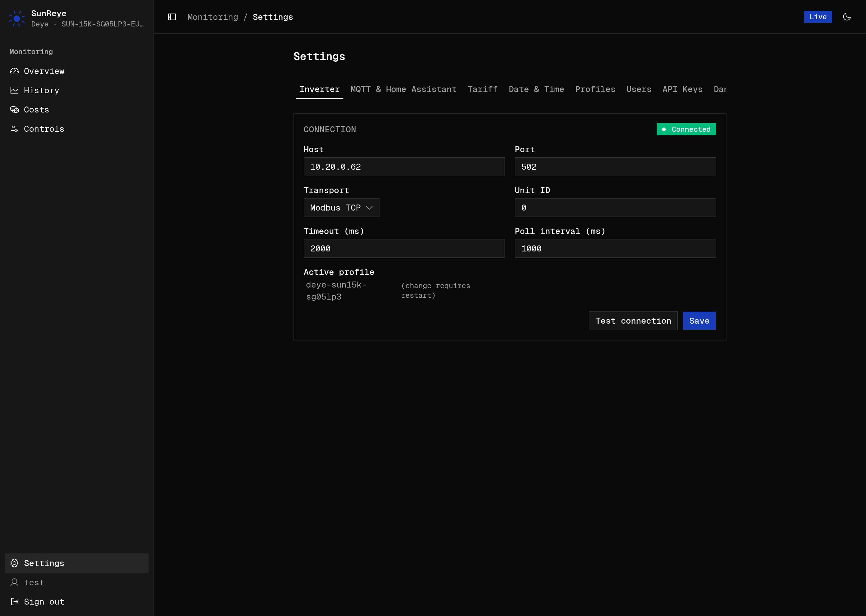This screenshot has height=616, width=866.
Task: Open the test user profile
Action: pyautogui.click(x=77, y=582)
